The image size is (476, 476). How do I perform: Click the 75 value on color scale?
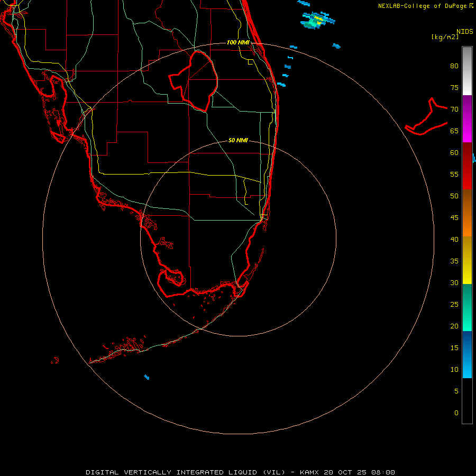(x=454, y=88)
